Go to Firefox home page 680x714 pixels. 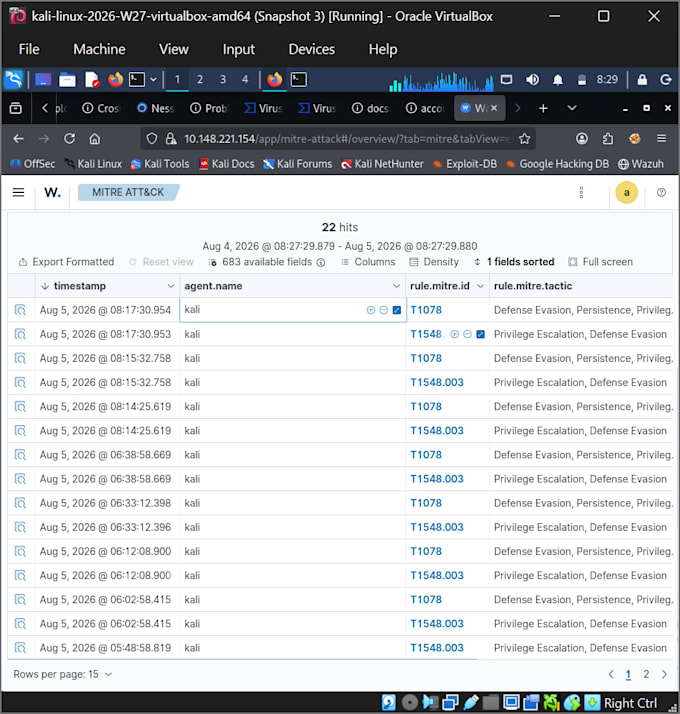click(95, 138)
